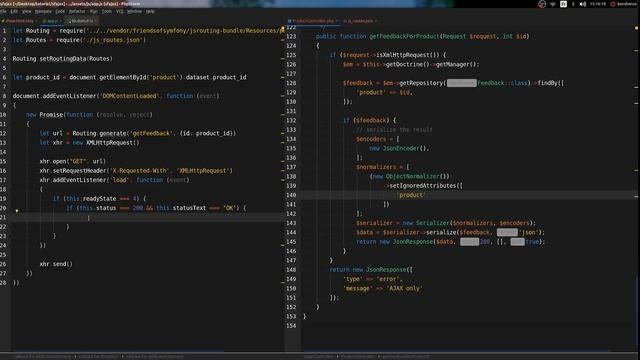
Task: Place cursor on empty line 21 in app.js
Action: click(147, 218)
